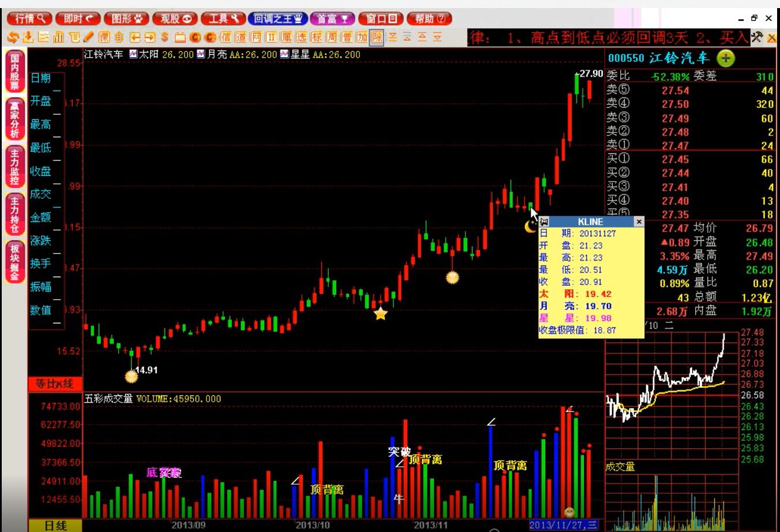Open the 即时 menu
Viewport: 780px width, 532px height.
point(78,18)
